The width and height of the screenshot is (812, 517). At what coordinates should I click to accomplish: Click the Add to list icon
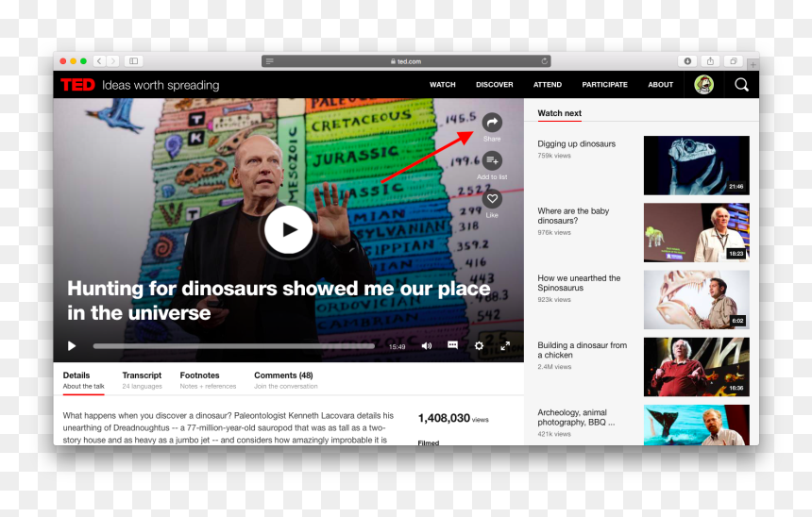(492, 161)
